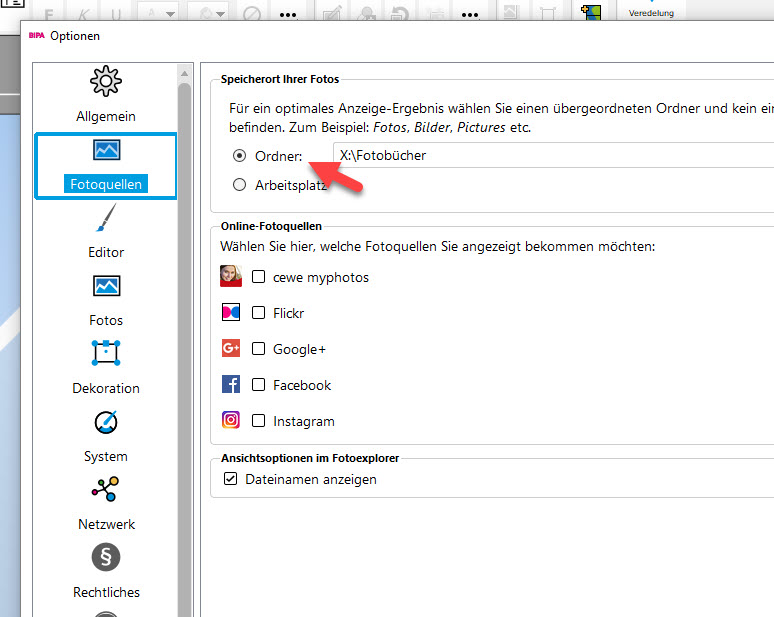Open the Rechtliches paragraph-sign section

coord(106,571)
